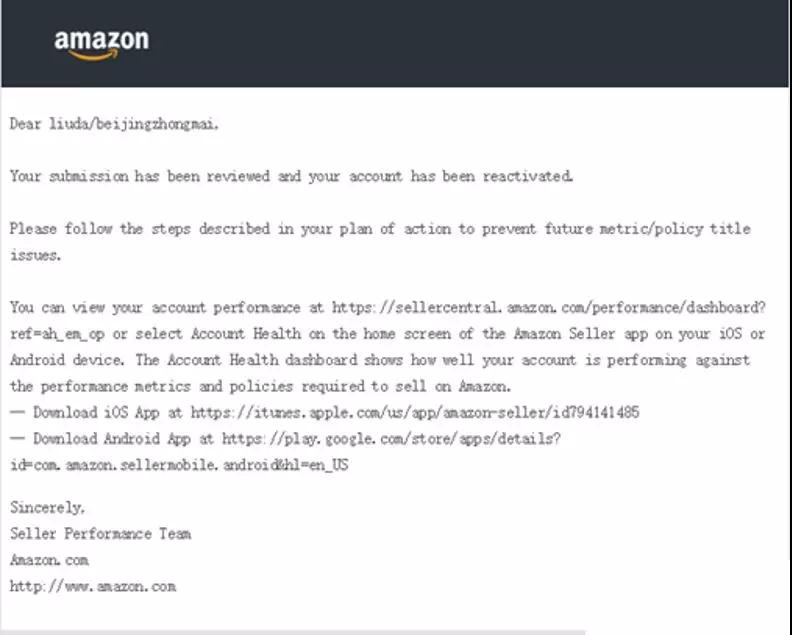Click the 'Download iOS App' text

(96, 413)
